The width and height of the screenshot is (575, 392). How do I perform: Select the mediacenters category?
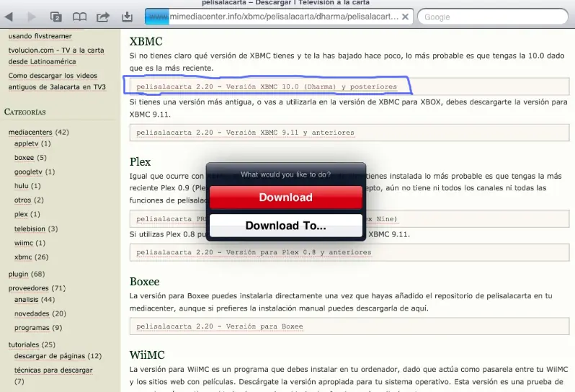click(30, 132)
